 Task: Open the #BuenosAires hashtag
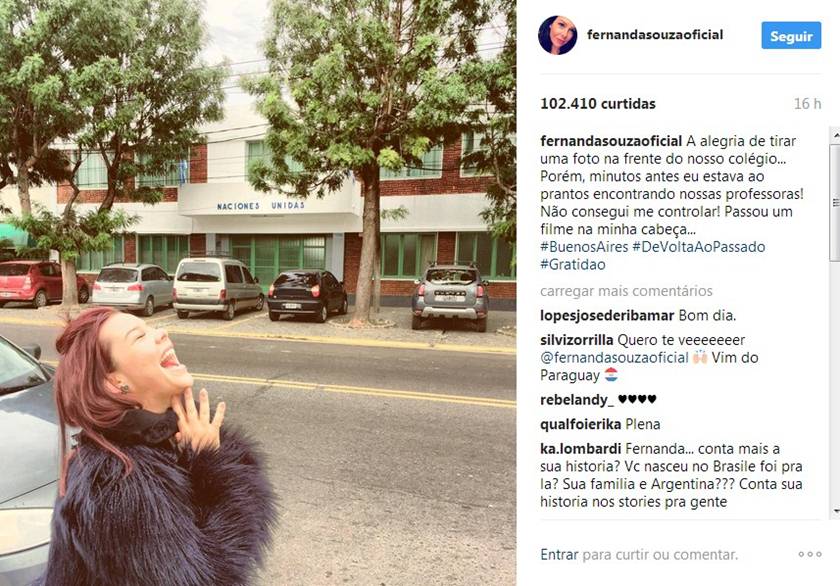click(584, 247)
